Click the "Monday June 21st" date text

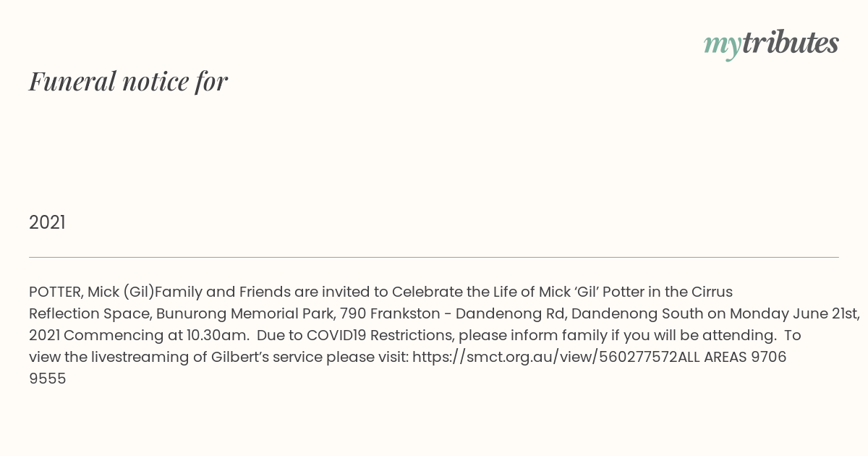tap(794, 314)
